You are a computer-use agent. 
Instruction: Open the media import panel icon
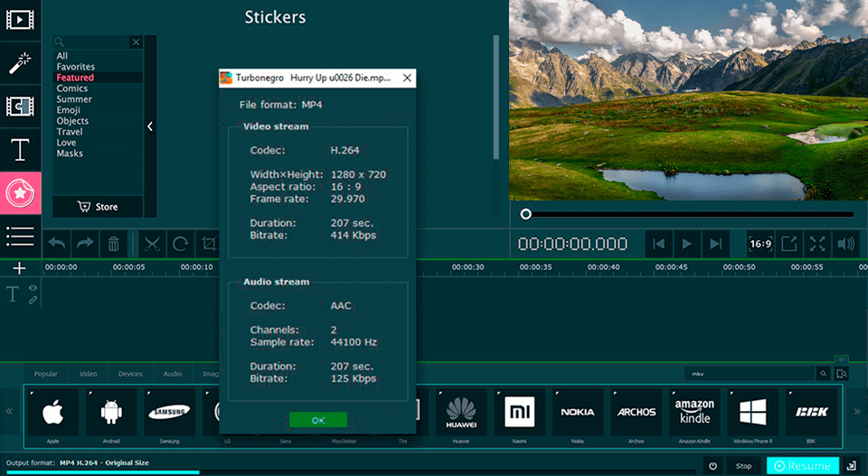coord(20,20)
